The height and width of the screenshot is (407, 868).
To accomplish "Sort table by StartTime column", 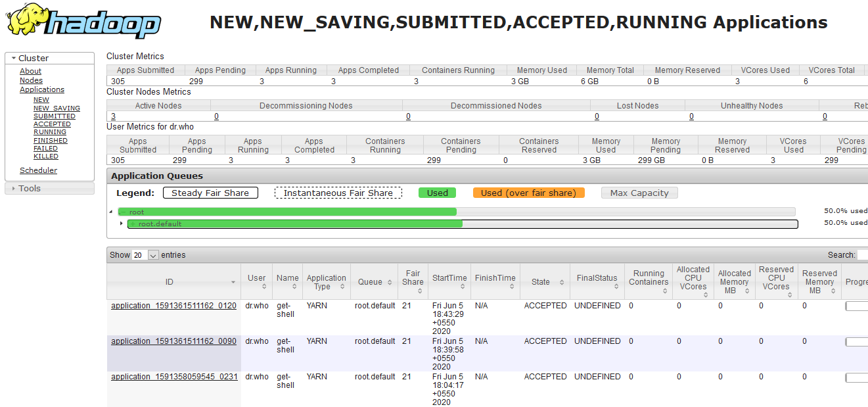I will pos(449,282).
